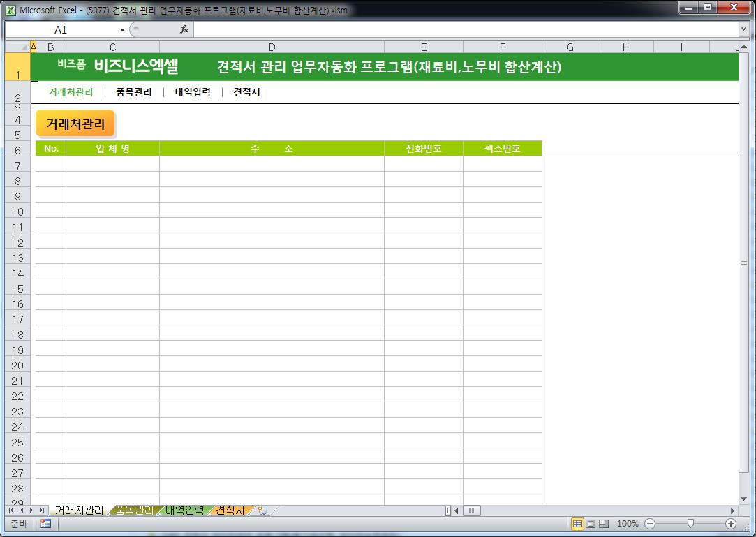
Task: Click the 100% zoom level
Action: point(628,524)
